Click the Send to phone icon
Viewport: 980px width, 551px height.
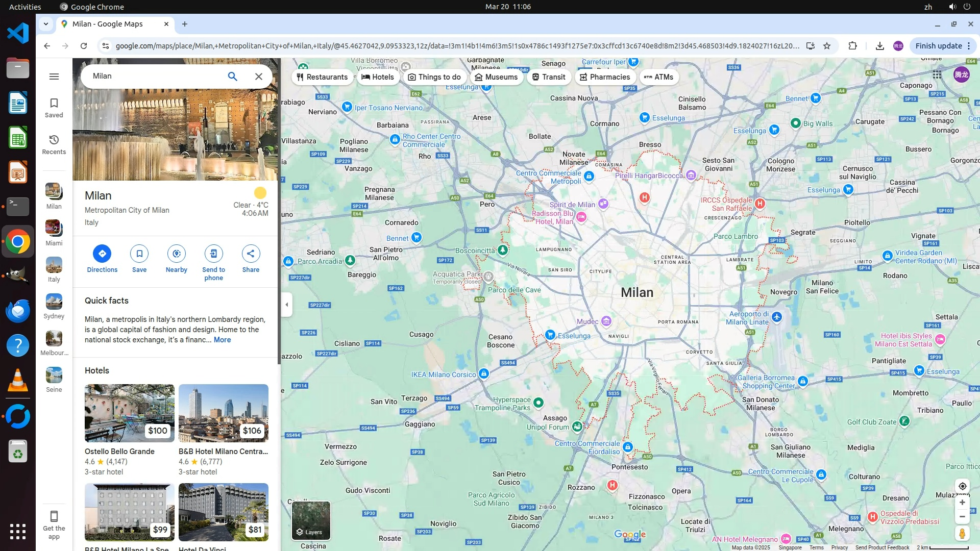click(213, 254)
